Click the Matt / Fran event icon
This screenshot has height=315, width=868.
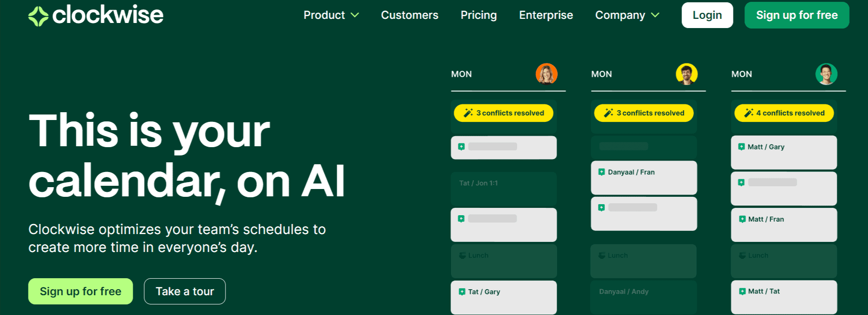742,219
